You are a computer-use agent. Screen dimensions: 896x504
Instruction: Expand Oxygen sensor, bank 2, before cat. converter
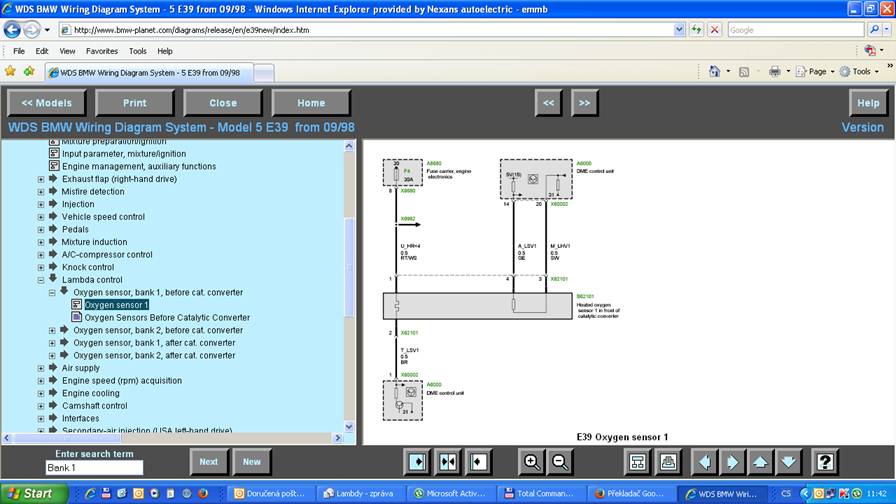tap(53, 330)
